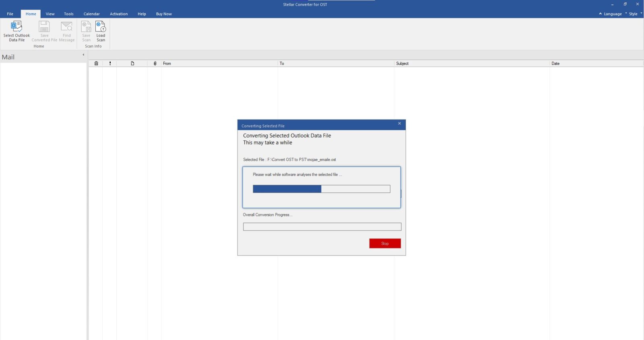Screen dimensions: 644x340
Task: Click the Overall Conversion Progress bar
Action: coord(322,227)
